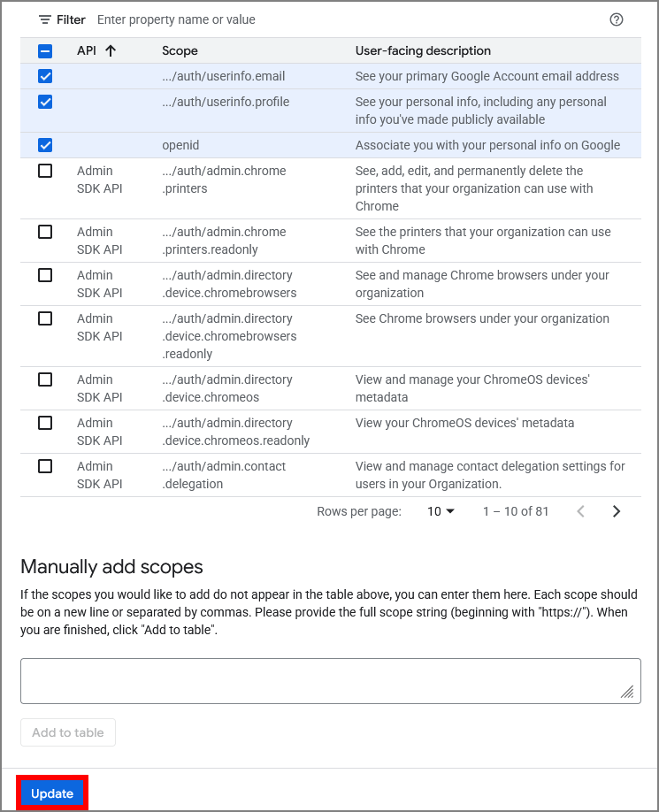The width and height of the screenshot is (659, 812).
Task: Click the 'openid' scope text
Action: 180,145
